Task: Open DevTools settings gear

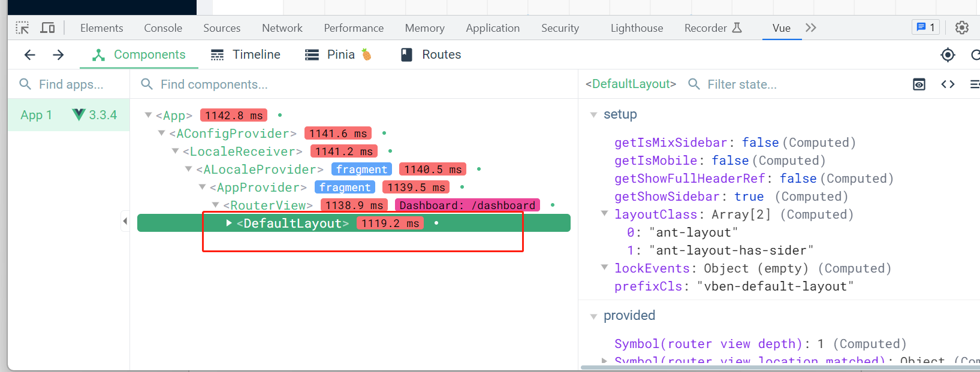Action: (x=961, y=28)
